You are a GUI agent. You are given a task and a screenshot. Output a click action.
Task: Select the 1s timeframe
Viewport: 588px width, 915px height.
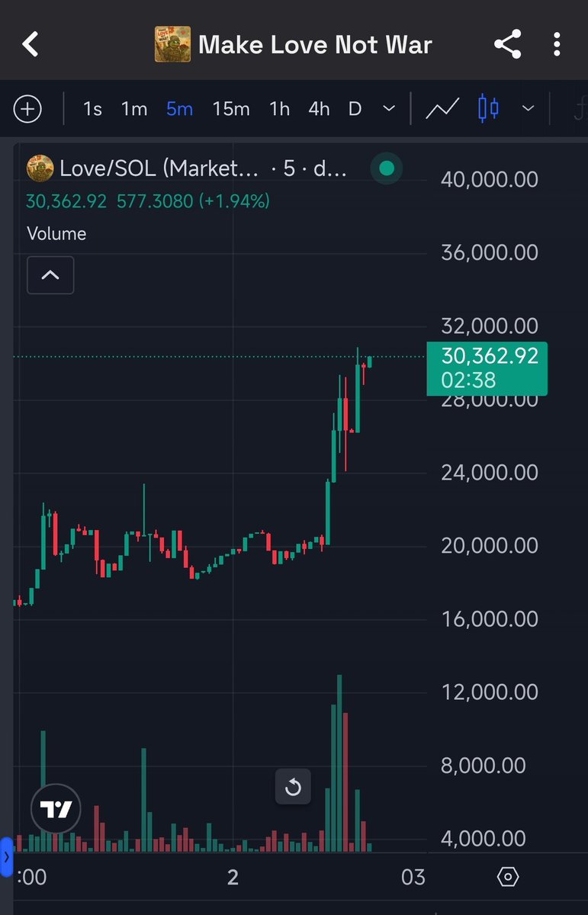pyautogui.click(x=92, y=109)
